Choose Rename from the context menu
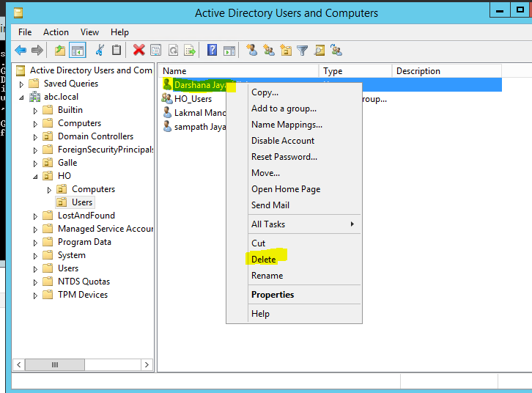The height and width of the screenshot is (393, 532). click(304, 276)
